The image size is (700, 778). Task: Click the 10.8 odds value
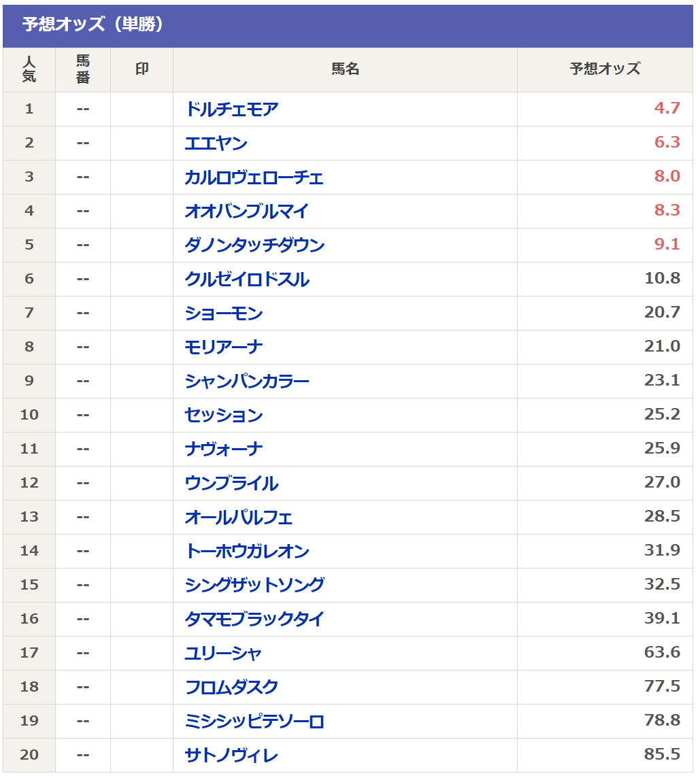663,278
